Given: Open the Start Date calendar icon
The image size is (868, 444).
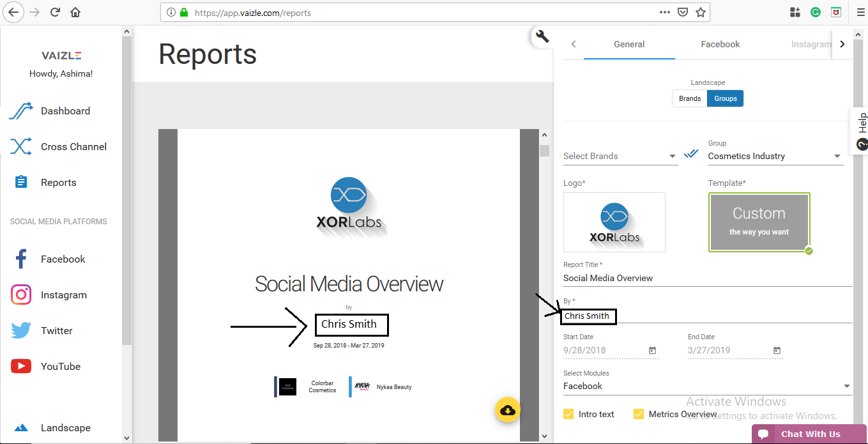Looking at the screenshot, I should tap(652, 350).
